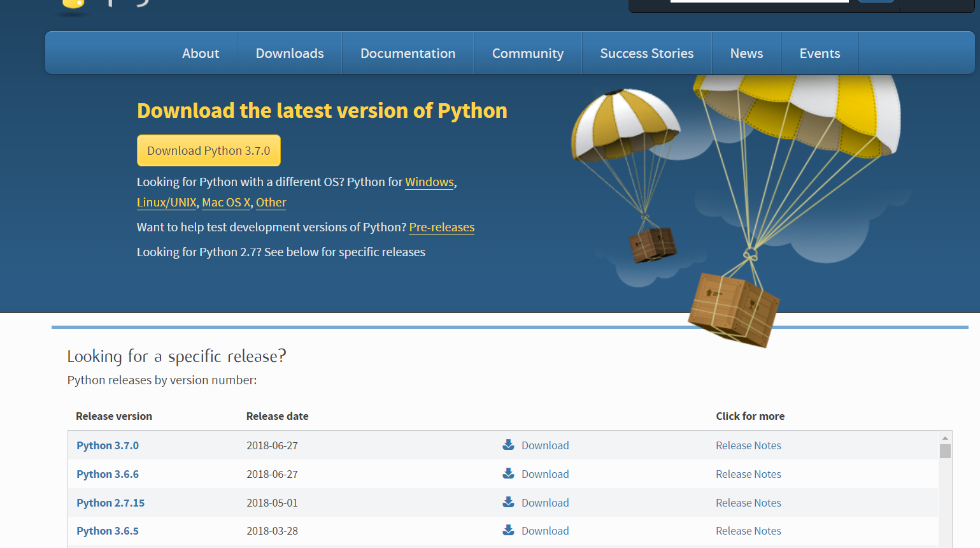The width and height of the screenshot is (980, 548).
Task: Open the Documentation menu
Action: tap(408, 54)
